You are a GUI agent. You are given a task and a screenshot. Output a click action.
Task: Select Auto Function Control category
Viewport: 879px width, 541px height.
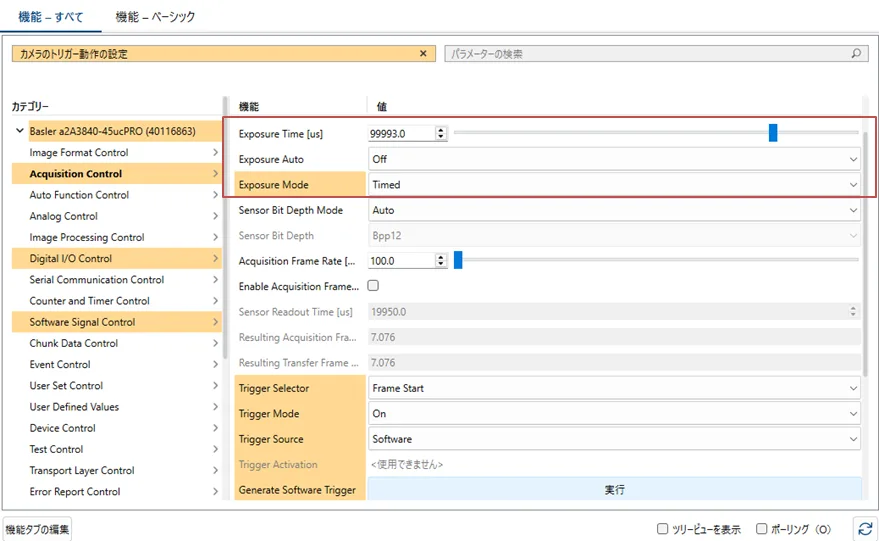coord(117,195)
